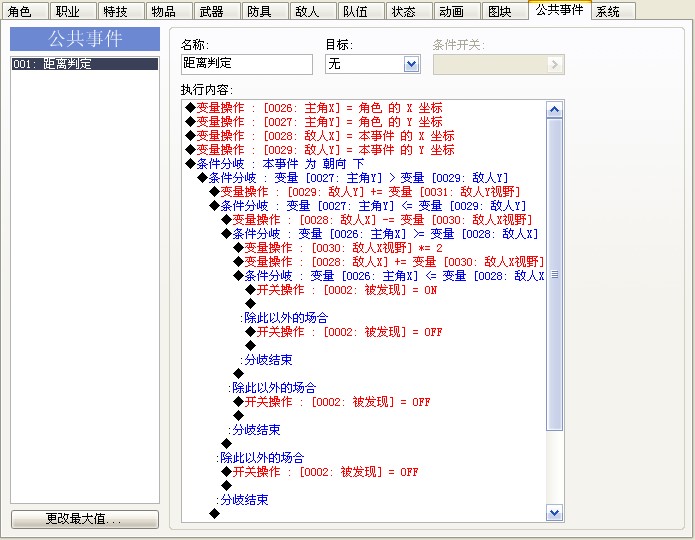Click the event list scroll up arrow
The image size is (695, 540).
click(x=554, y=110)
